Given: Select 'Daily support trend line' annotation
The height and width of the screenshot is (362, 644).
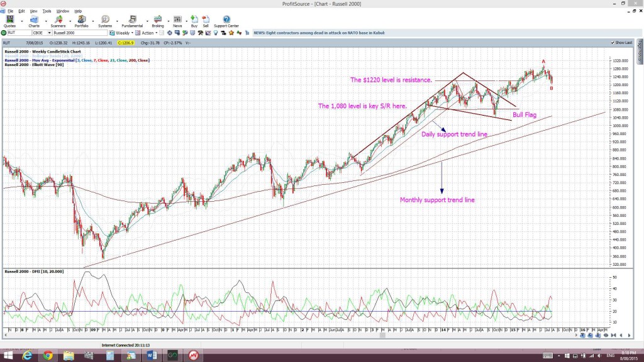Looking at the screenshot, I should click(x=454, y=134).
